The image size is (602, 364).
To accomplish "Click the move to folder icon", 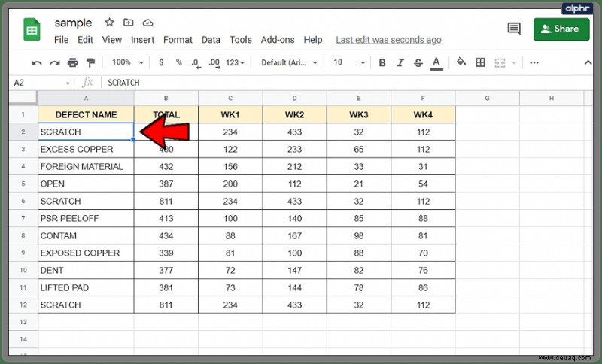I will tap(128, 23).
